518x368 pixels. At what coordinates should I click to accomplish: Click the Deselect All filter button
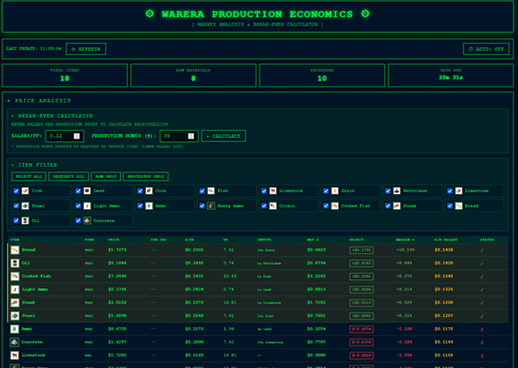(69, 176)
